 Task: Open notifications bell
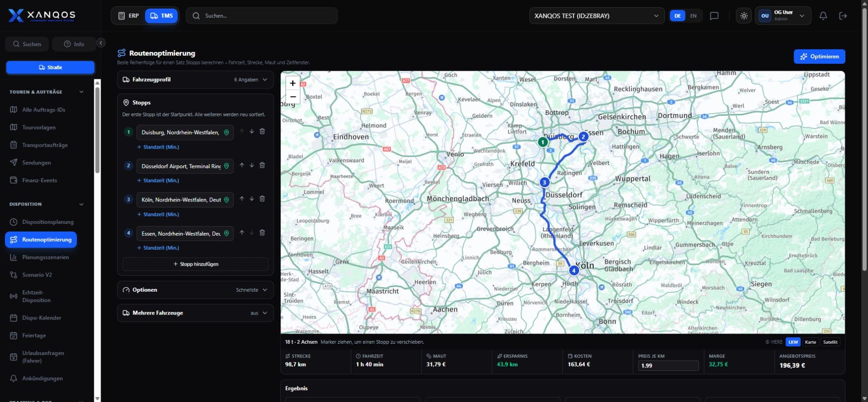point(823,16)
